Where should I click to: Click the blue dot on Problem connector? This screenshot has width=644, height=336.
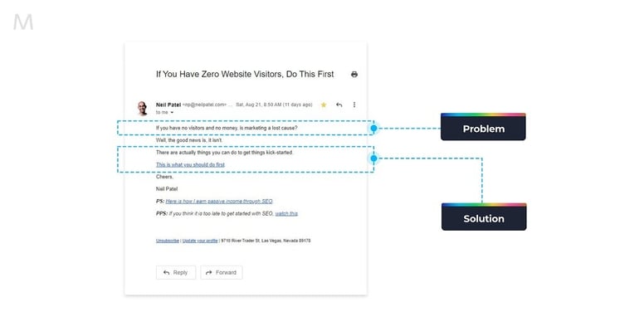[373, 129]
